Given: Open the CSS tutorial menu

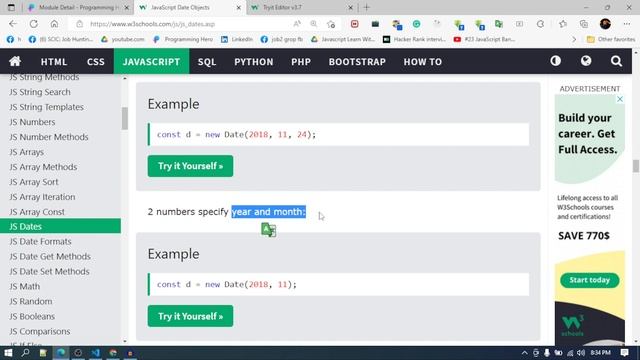Looking at the screenshot, I should (96, 62).
